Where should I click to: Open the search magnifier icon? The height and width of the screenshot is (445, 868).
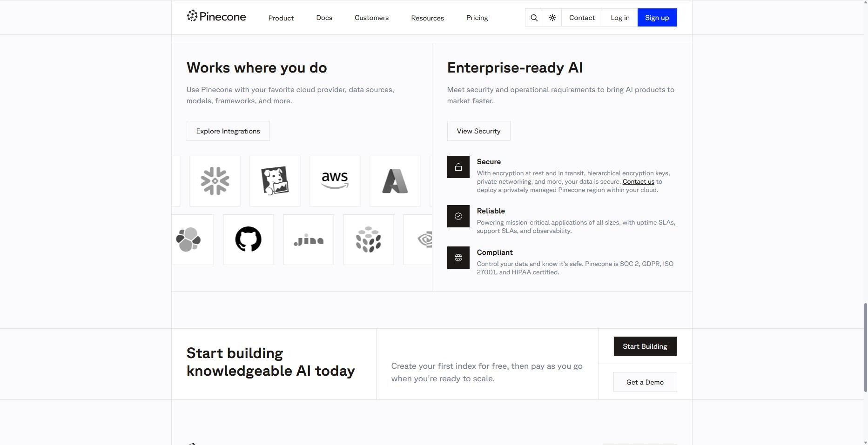point(534,18)
